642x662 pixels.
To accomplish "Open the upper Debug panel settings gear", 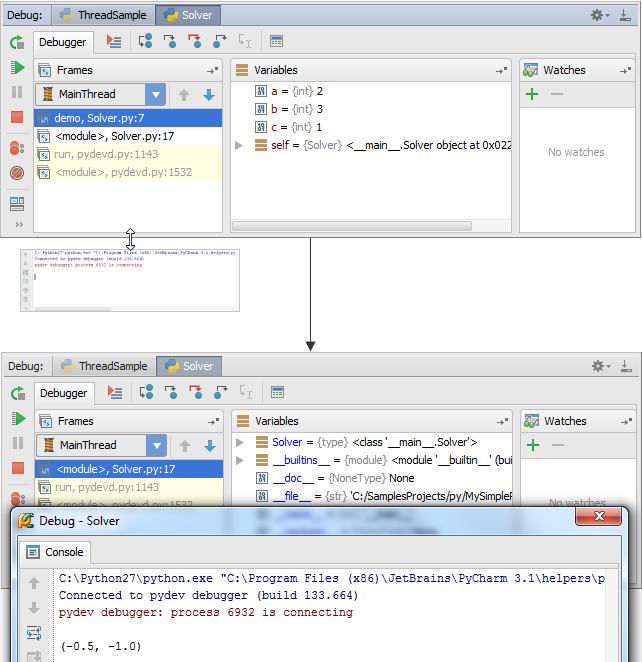I will click(600, 16).
